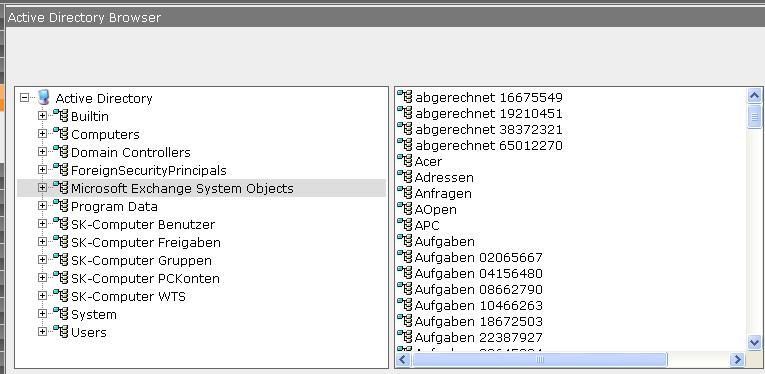Expand the SK-Computer PCKonten node
The width and height of the screenshot is (765, 374).
[x=42, y=278]
